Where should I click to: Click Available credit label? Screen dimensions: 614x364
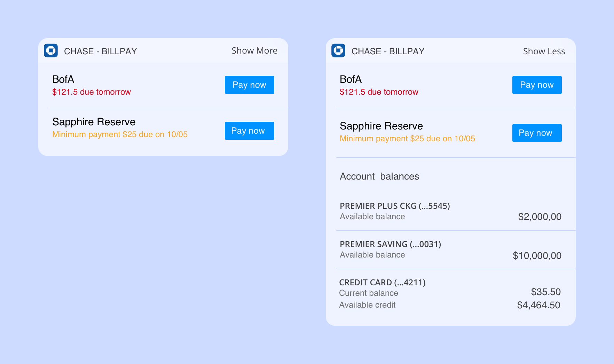click(367, 305)
